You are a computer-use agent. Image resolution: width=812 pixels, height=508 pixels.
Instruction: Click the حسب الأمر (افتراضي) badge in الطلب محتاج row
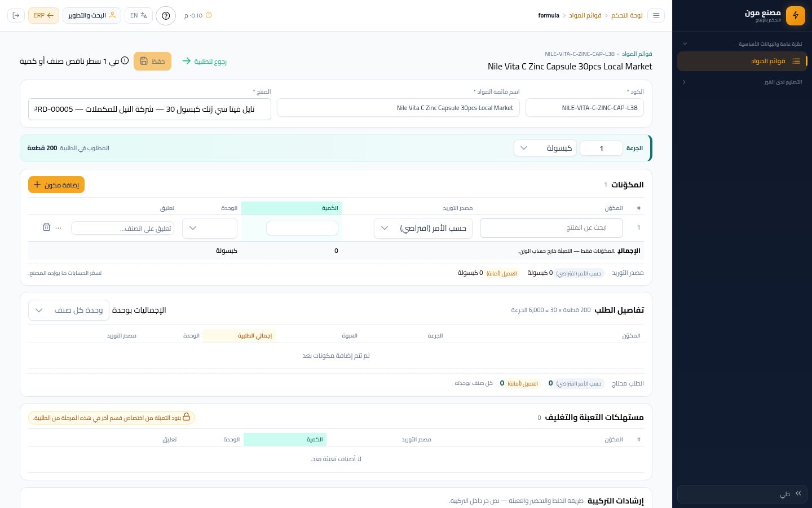(579, 384)
